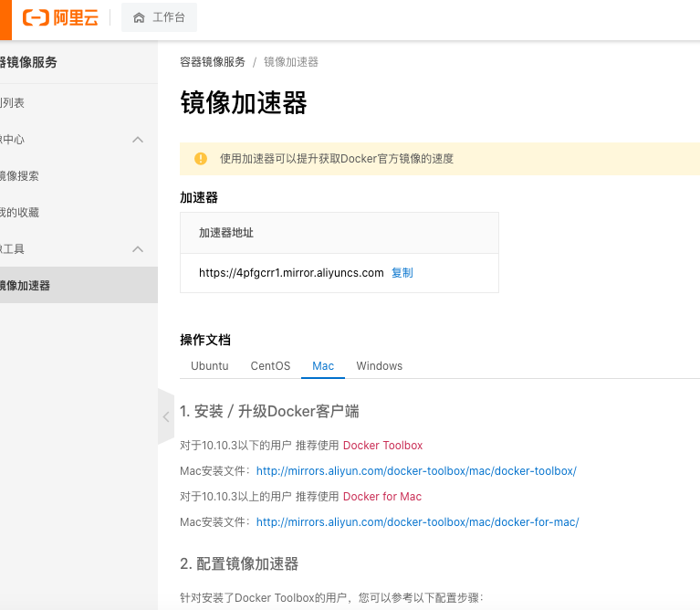Image resolution: width=700 pixels, height=610 pixels.
Task: Open 镜像搜索 in the sidebar
Action: pos(19,176)
